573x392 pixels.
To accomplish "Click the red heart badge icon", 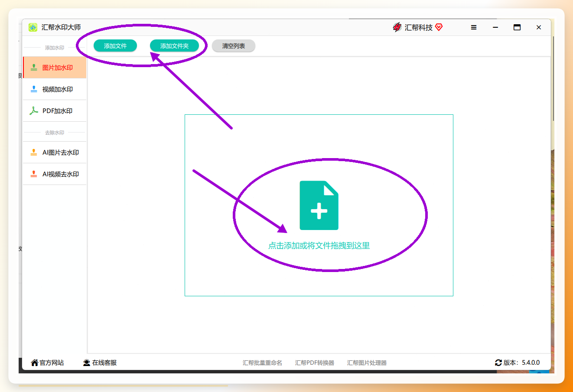I will [x=439, y=27].
